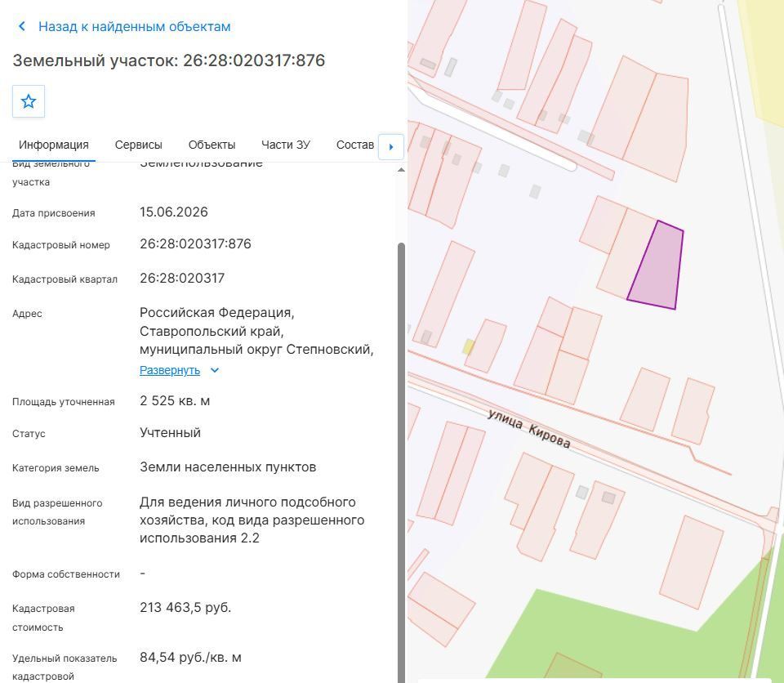Screen dimensions: 784x683
Task: Click cadastral value '213 463,5 руб.'
Action: coord(185,608)
